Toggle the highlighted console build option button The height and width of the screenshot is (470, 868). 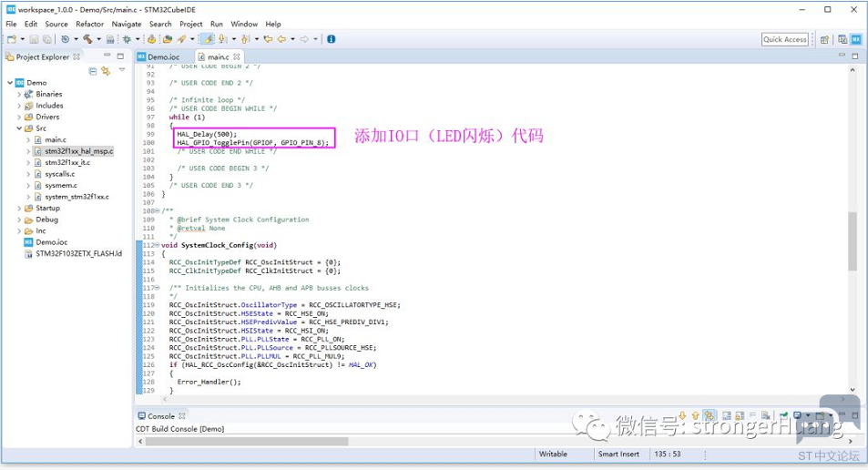point(710,415)
